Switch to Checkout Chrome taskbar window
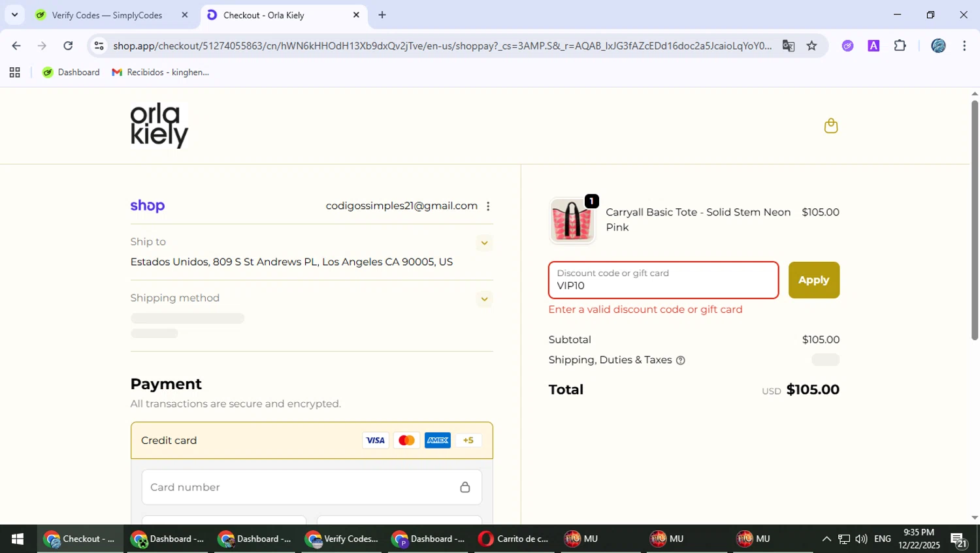The width and height of the screenshot is (980, 553). point(80,539)
